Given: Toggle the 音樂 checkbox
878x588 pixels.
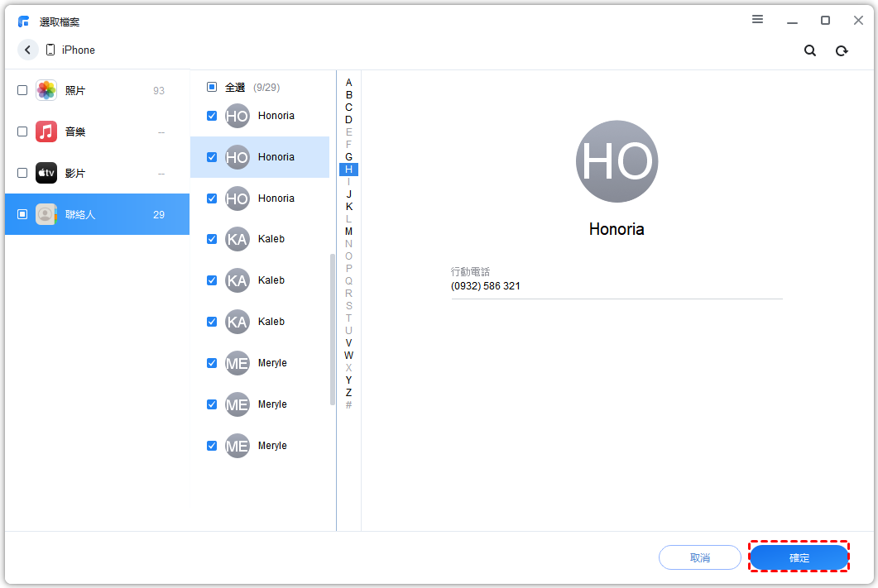Looking at the screenshot, I should click(22, 131).
